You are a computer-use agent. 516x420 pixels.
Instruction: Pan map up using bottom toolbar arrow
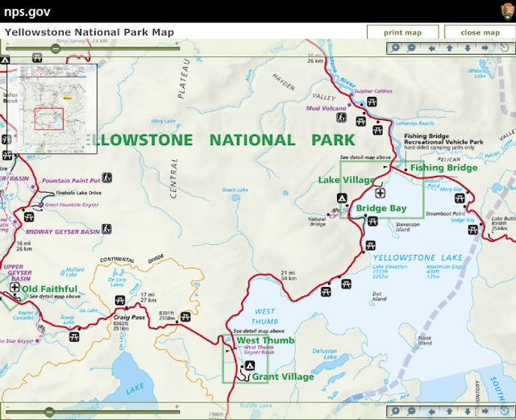(450, 411)
